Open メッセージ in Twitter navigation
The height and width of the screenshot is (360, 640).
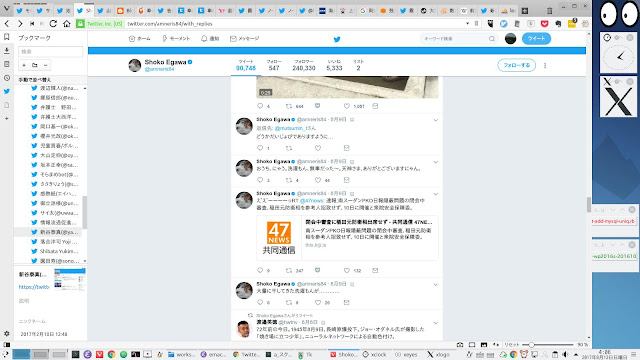coord(244,39)
